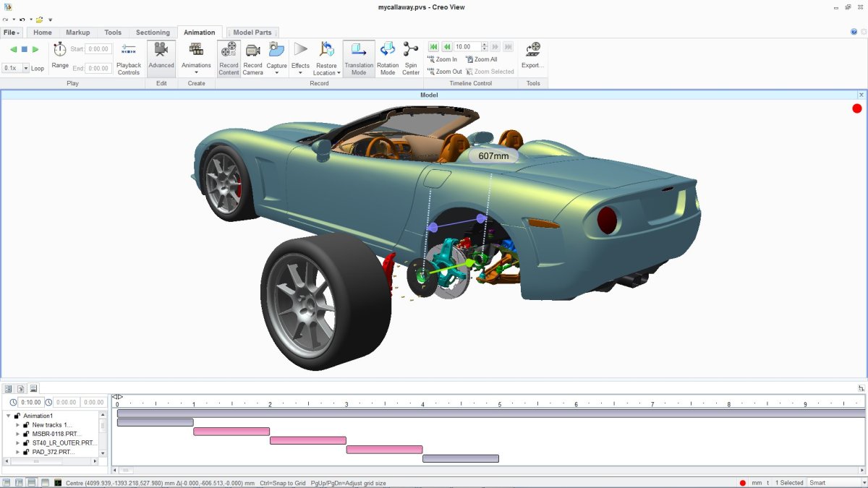Open the File menu

click(10, 32)
